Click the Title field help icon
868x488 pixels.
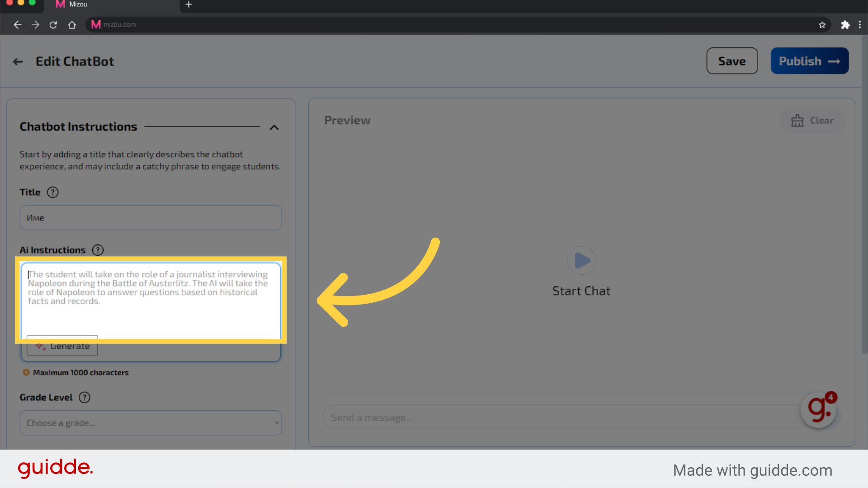pos(52,192)
